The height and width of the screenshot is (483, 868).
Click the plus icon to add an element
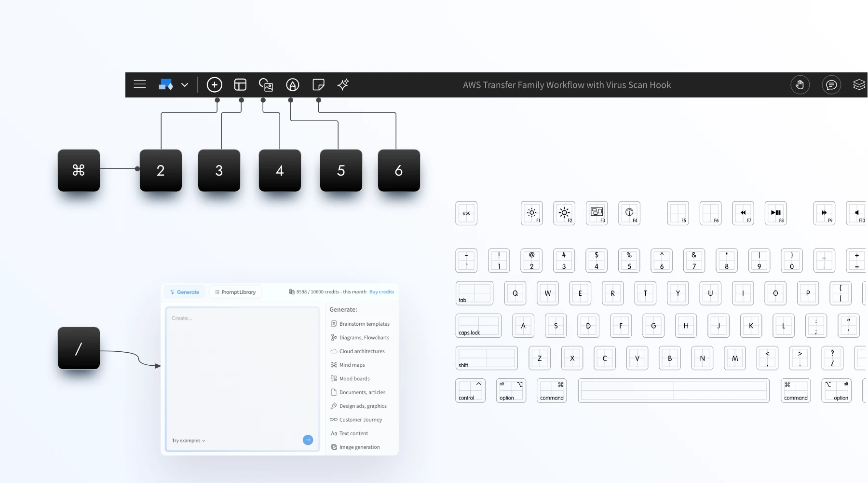point(215,84)
